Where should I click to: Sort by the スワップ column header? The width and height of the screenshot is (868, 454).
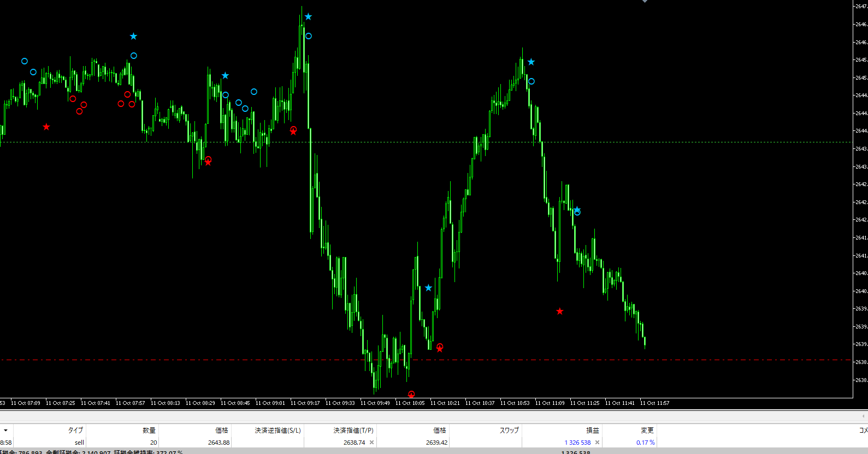click(x=509, y=431)
